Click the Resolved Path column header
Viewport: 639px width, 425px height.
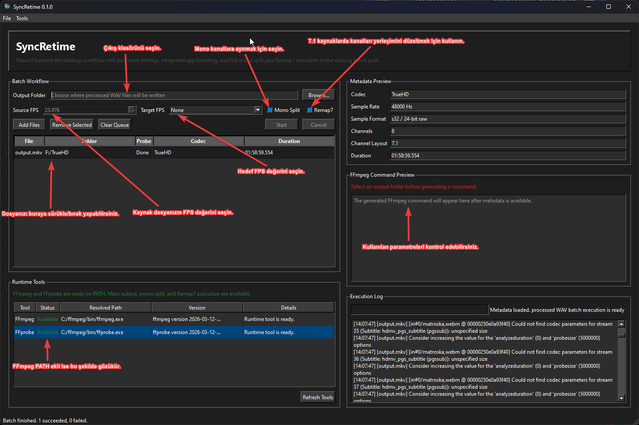click(x=106, y=308)
